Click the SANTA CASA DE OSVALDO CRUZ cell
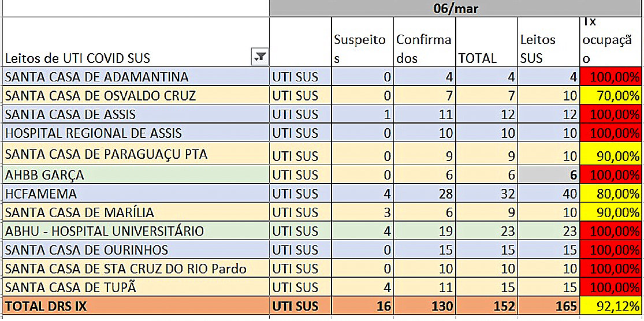This screenshot has width=644, height=321. click(136, 96)
